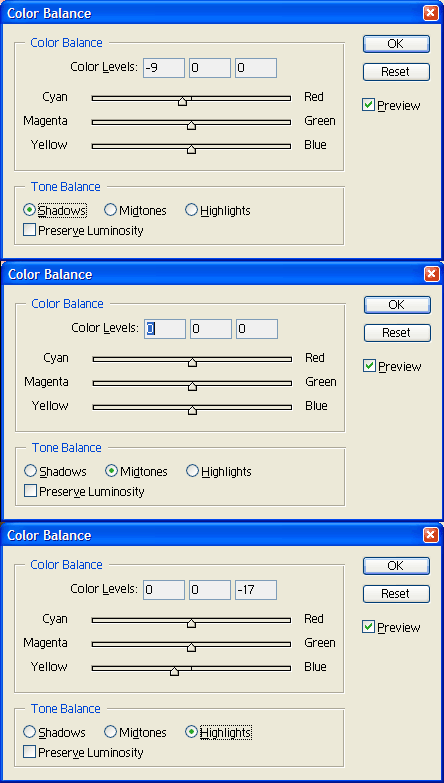Click the highlighted Color Levels field in Midtones dialog
The image size is (444, 783).
(165, 329)
